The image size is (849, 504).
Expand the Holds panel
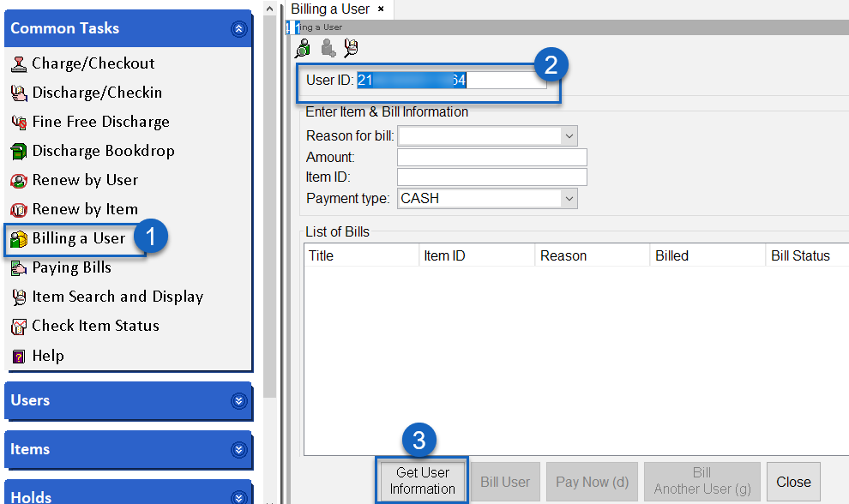pos(238,497)
